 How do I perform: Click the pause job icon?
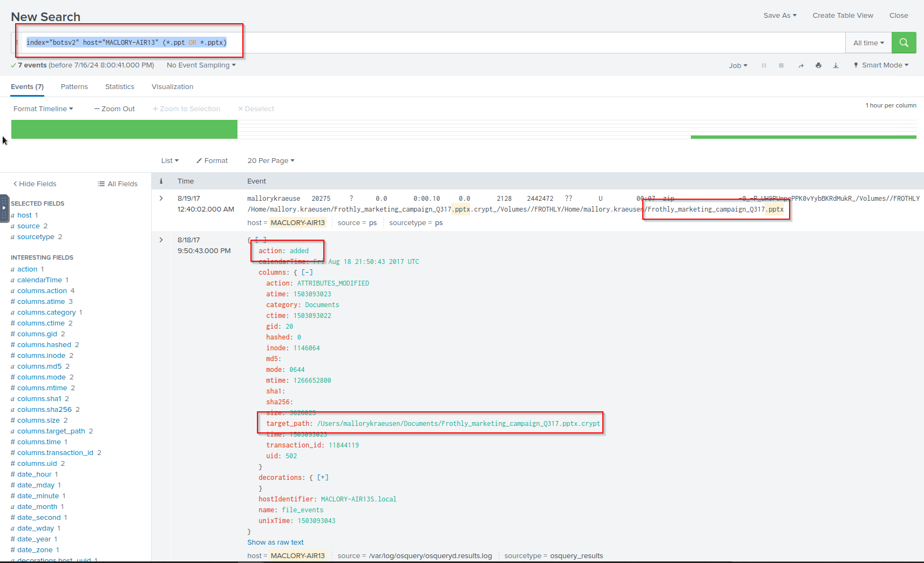tap(764, 65)
